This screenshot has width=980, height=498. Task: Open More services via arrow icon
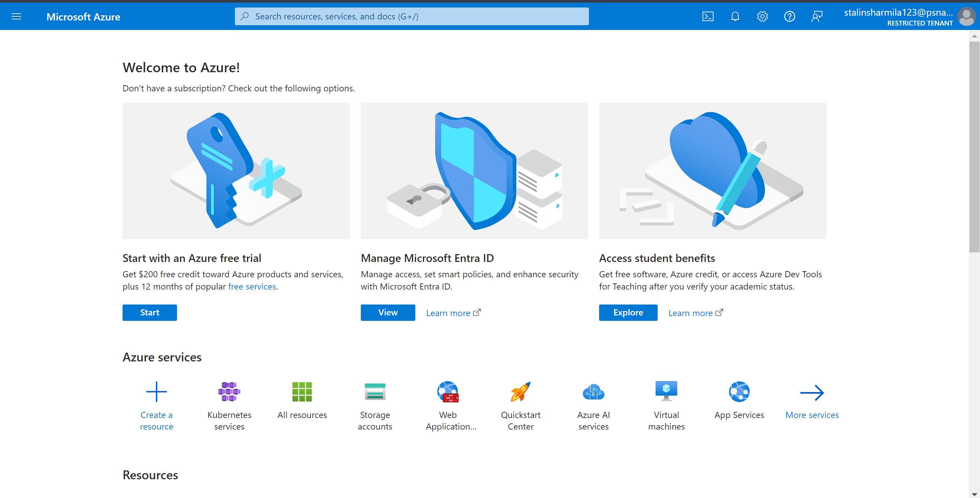(812, 392)
